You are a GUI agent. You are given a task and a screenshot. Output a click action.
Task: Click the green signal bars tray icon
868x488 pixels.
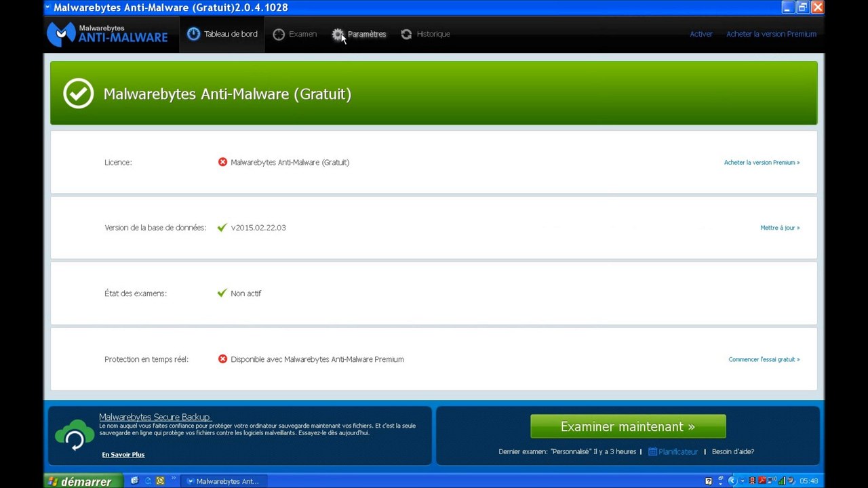coord(782,481)
